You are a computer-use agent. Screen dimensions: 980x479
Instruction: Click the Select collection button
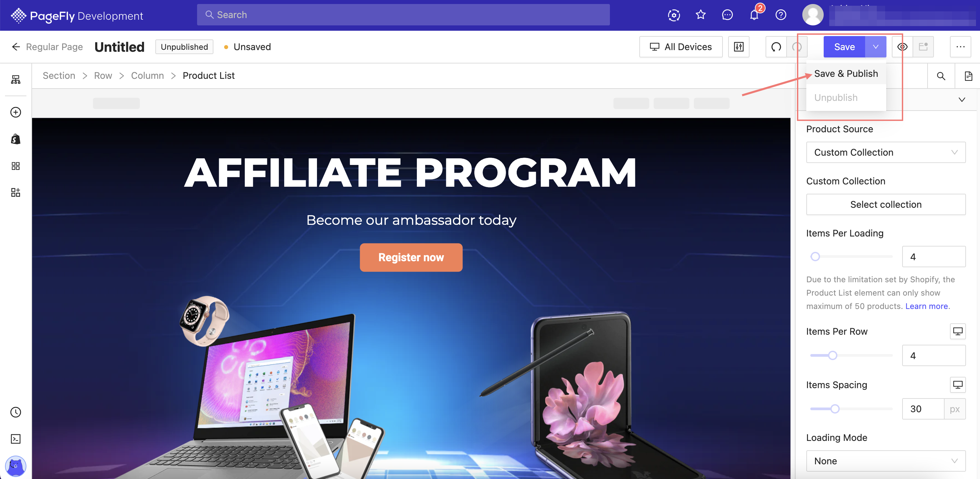pos(886,204)
